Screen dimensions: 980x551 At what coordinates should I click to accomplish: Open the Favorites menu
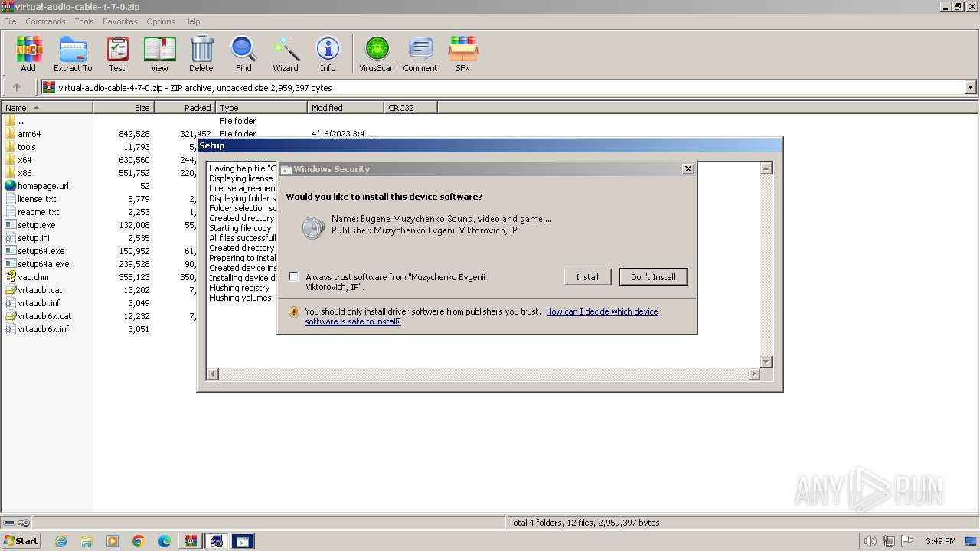point(120,21)
